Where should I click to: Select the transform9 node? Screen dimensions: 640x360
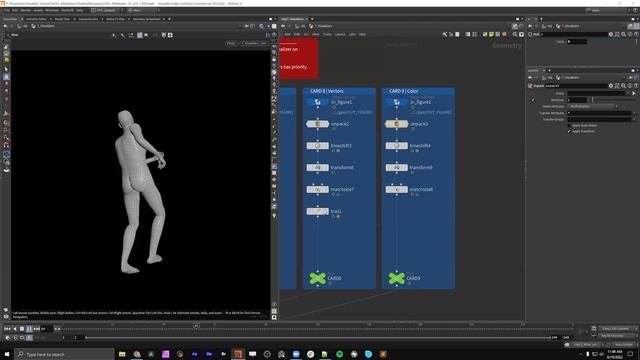point(397,167)
